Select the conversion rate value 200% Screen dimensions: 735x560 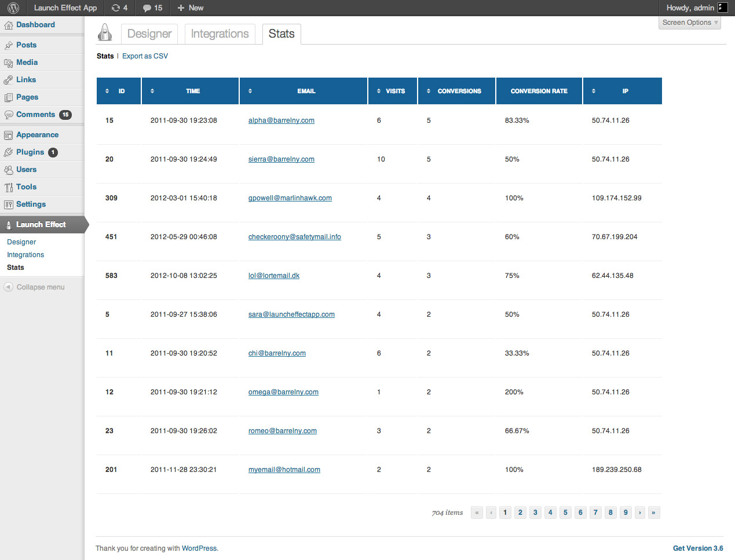coord(514,392)
